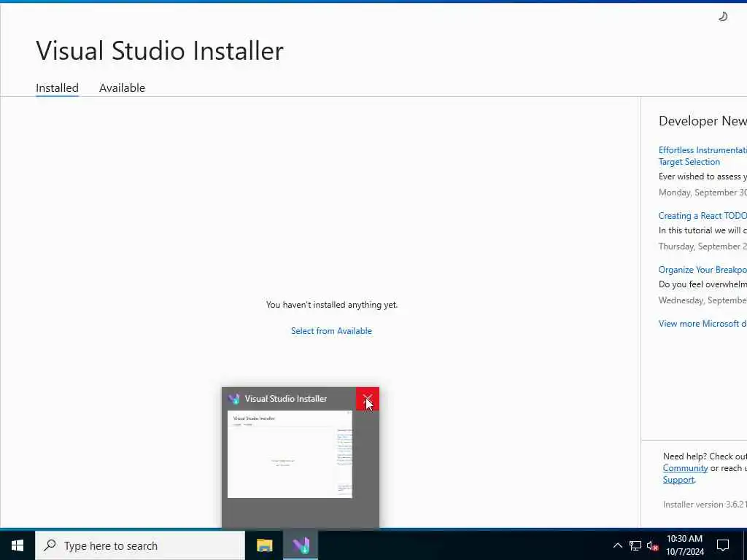Click the muted volume tray icon
This screenshot has height=560, width=747.
[x=653, y=545]
